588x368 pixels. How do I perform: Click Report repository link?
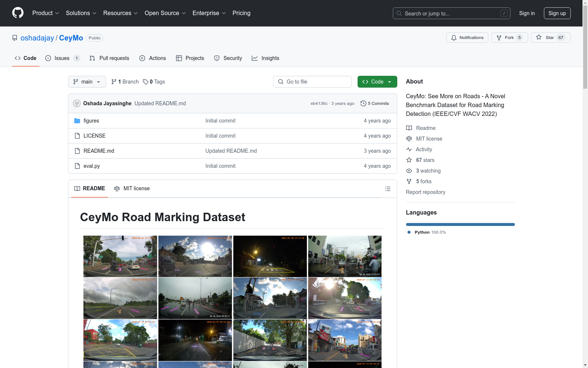[x=426, y=192]
